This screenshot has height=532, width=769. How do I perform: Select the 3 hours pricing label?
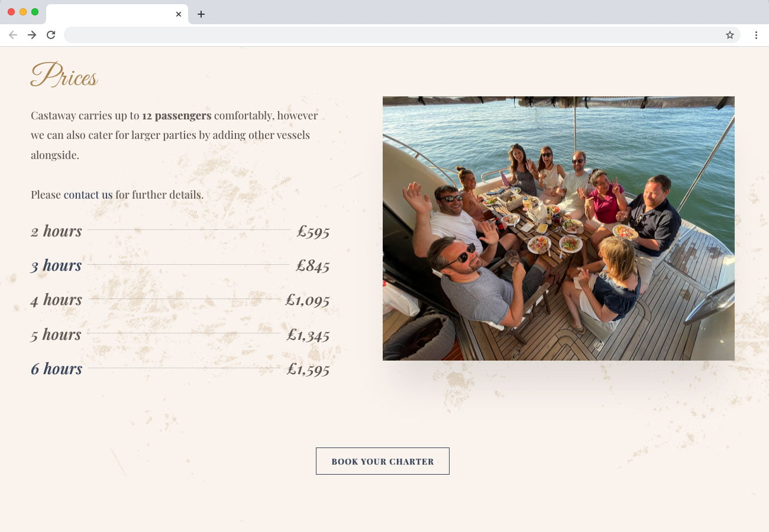[x=57, y=265]
